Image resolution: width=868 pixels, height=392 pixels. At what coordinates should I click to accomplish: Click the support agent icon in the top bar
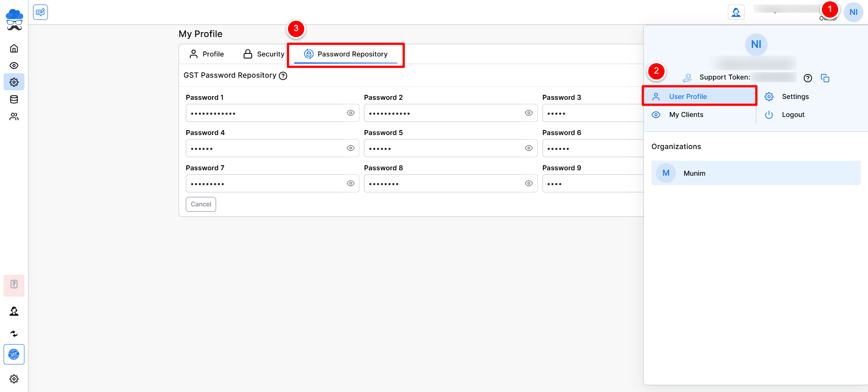(x=736, y=12)
